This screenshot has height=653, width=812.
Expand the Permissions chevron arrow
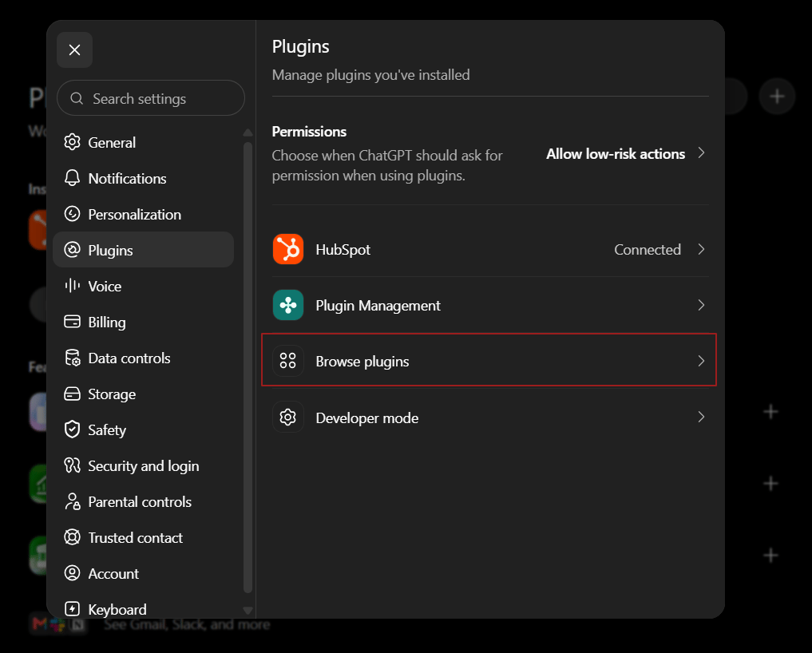(x=701, y=153)
